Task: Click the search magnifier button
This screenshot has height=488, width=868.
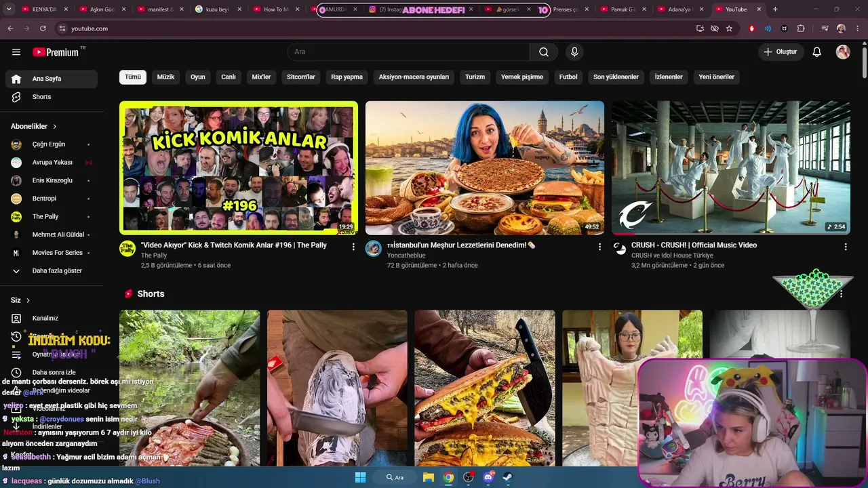Action: click(x=544, y=52)
